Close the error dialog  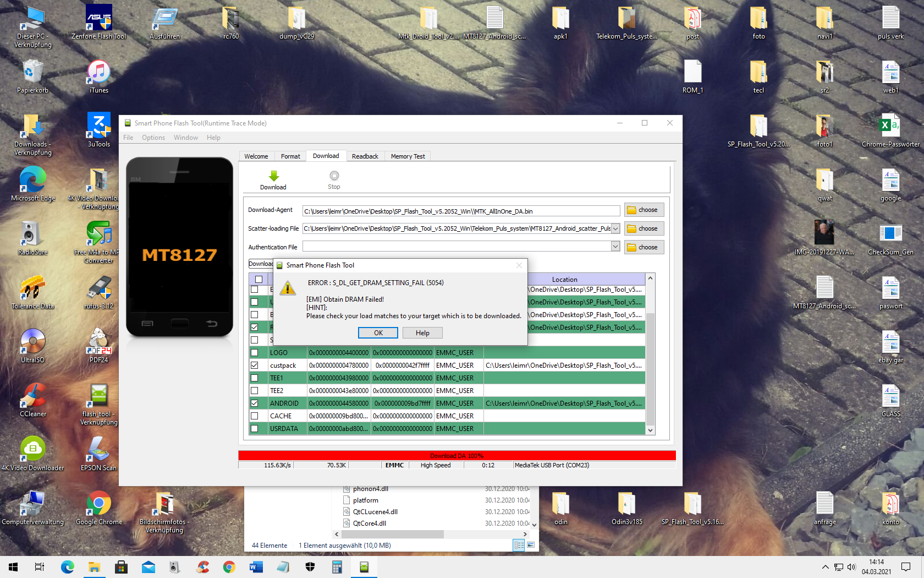(519, 265)
